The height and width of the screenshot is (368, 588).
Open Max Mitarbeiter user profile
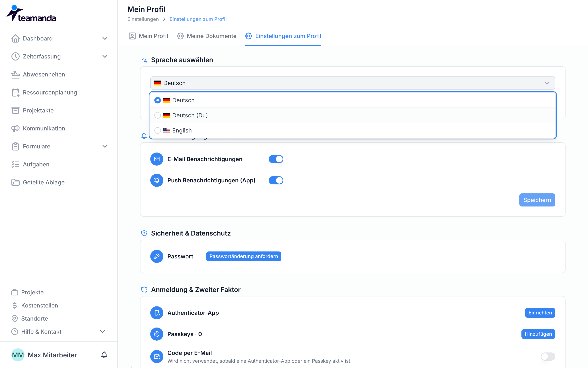tap(52, 355)
